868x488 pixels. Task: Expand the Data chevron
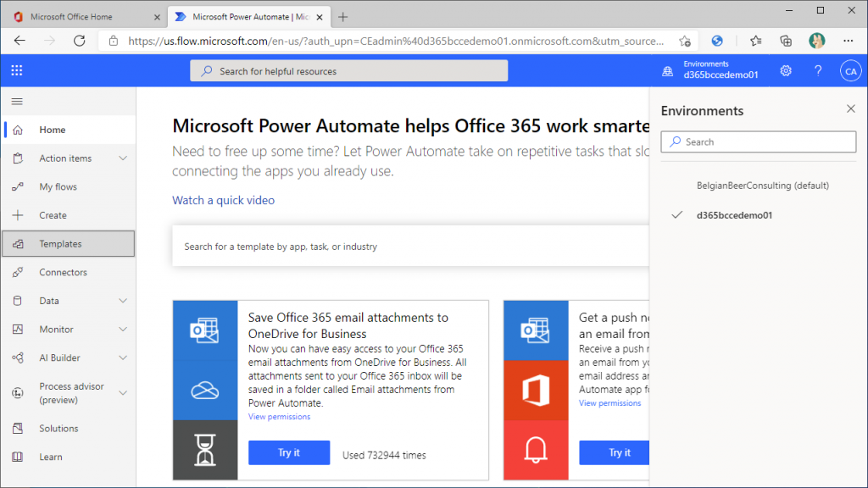coord(123,301)
